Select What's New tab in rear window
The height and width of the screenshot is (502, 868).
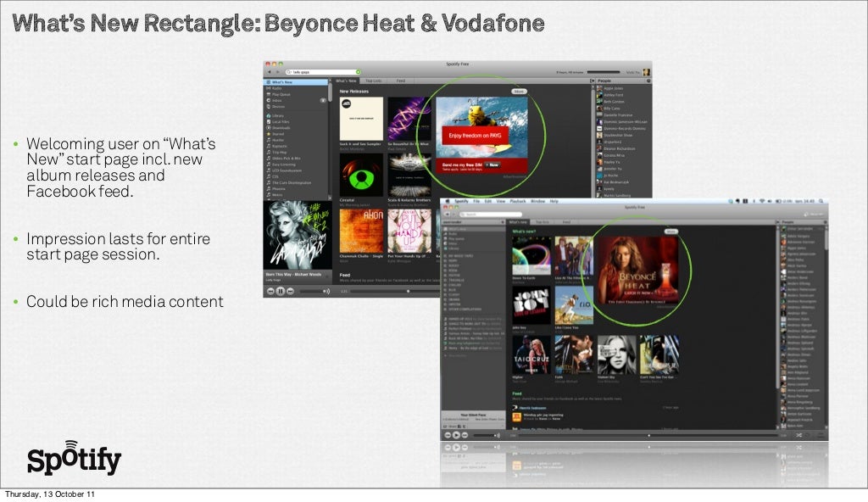[346, 81]
